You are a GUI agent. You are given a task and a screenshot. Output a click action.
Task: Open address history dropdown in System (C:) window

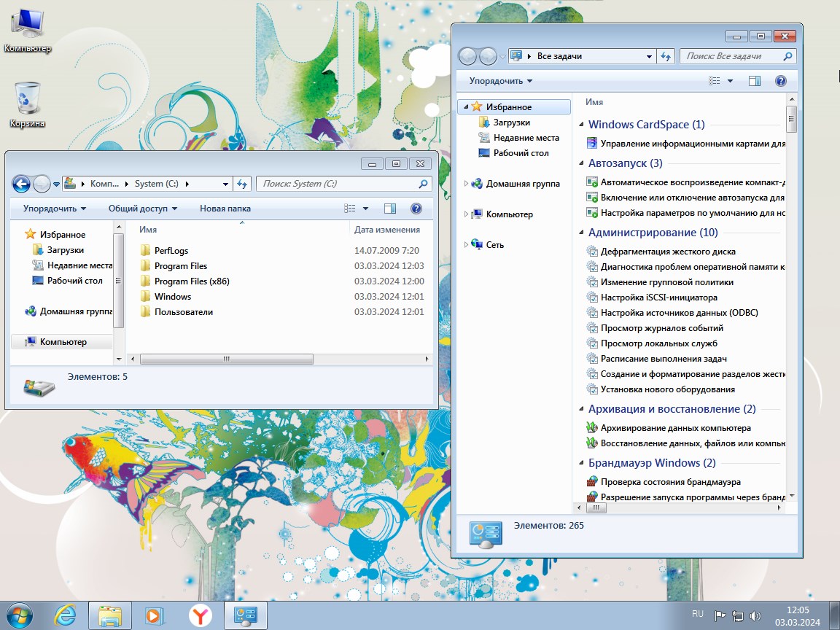point(225,184)
